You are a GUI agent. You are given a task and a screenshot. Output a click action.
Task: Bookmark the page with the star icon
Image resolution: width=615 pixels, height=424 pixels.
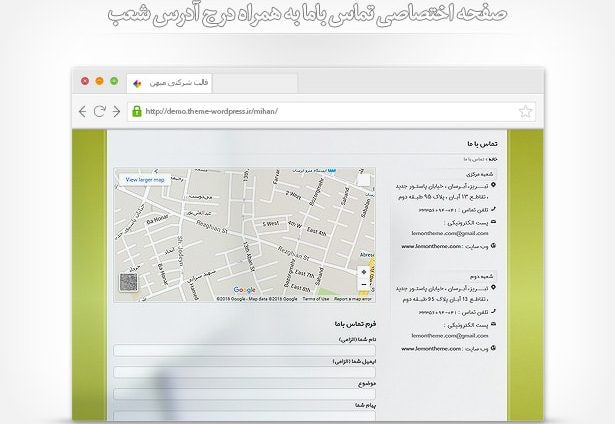[526, 111]
